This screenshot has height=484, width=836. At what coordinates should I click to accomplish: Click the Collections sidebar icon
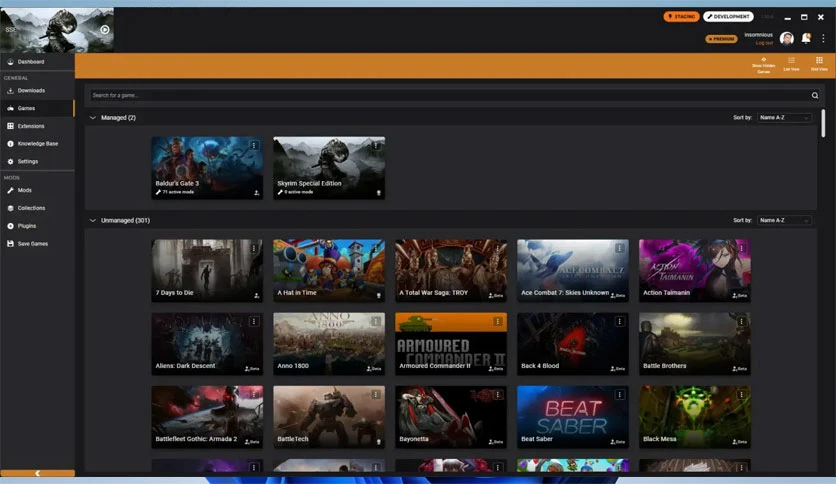pyautogui.click(x=10, y=208)
